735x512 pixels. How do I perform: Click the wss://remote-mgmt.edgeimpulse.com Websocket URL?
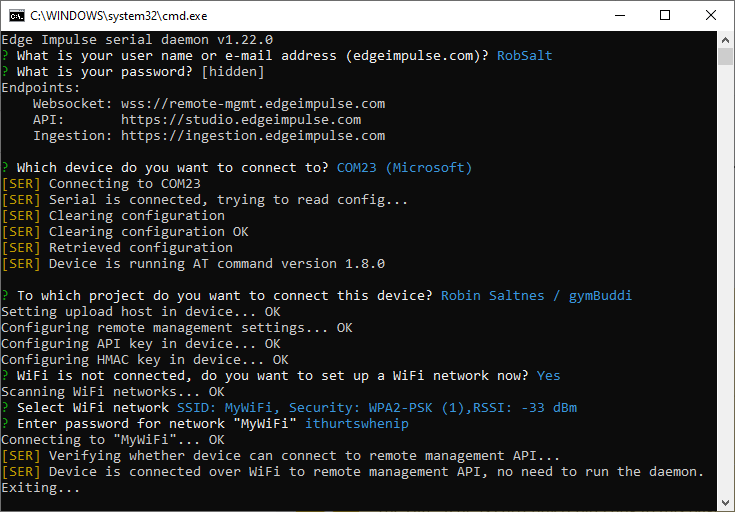click(x=253, y=104)
